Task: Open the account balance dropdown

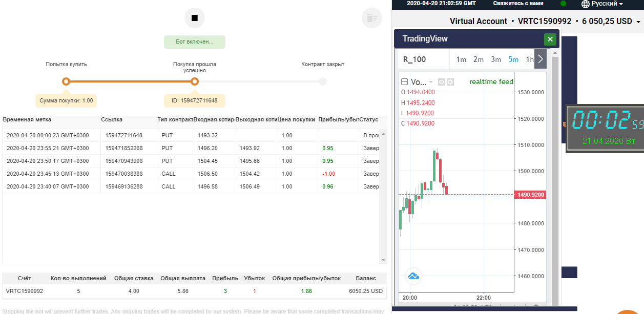Action: coord(639,21)
